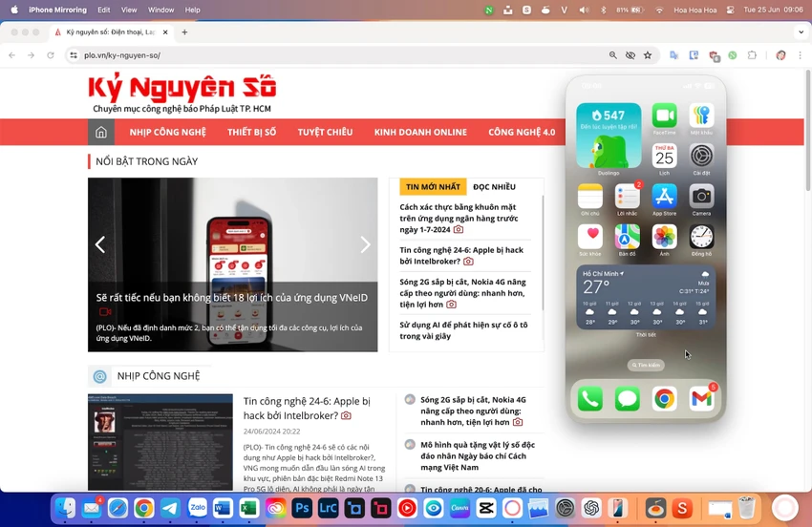The height and width of the screenshot is (527, 812).
Task: Open Gmail in the iPhone dock
Action: tap(702, 399)
